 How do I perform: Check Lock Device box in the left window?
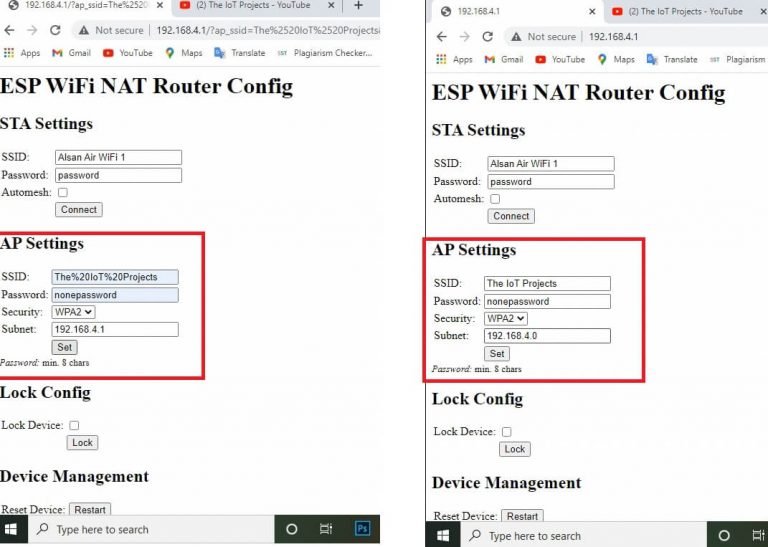point(74,425)
